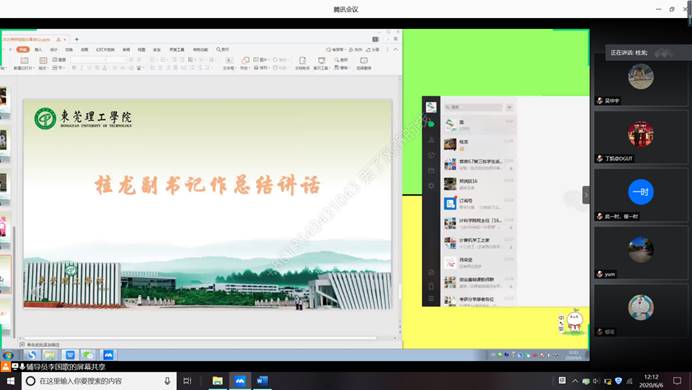Show hidden system tray icons chevron

(x=575, y=381)
